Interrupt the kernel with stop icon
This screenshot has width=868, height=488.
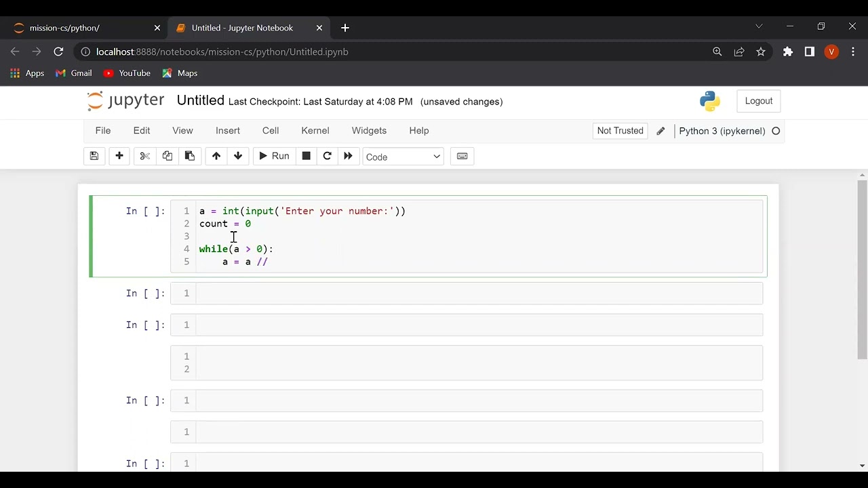coord(306,156)
